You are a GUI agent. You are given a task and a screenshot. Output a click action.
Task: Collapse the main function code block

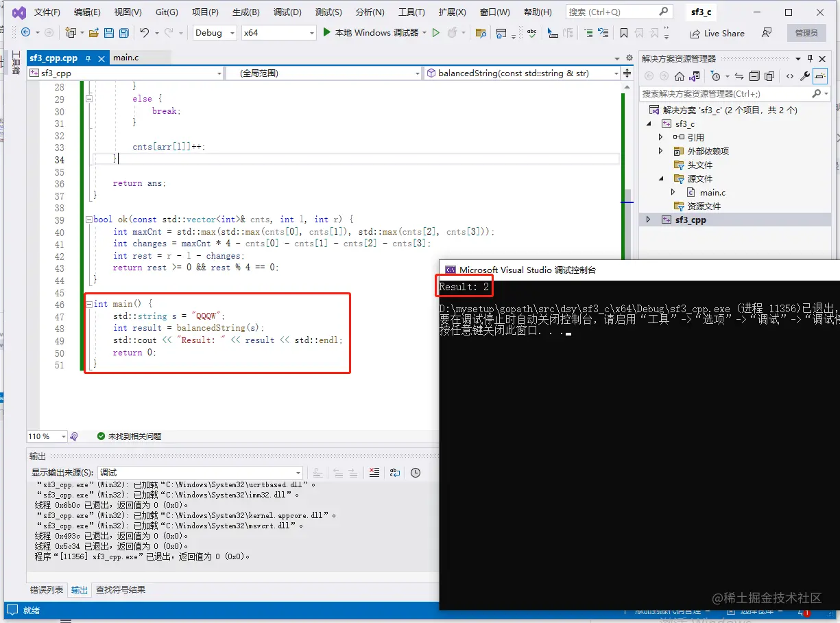[88, 303]
